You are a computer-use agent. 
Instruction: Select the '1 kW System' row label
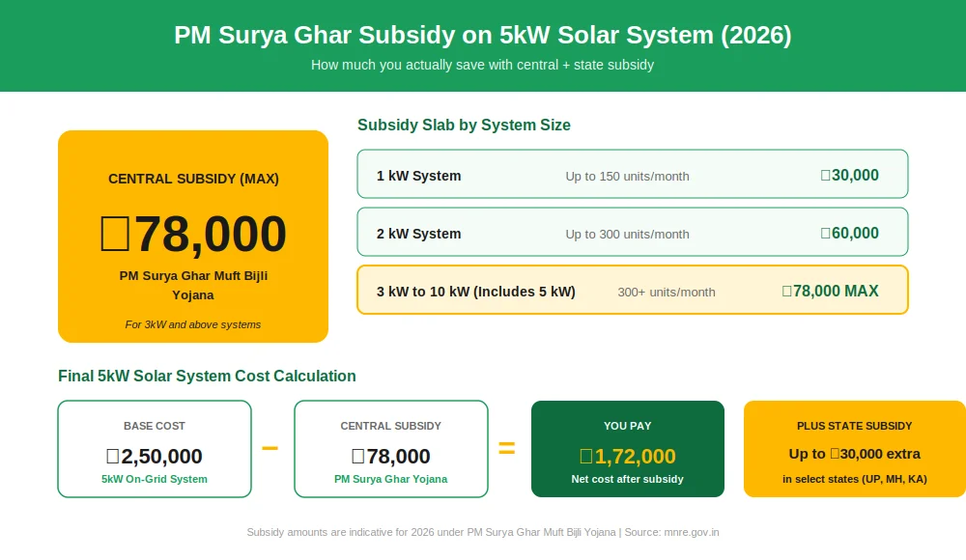coord(419,176)
